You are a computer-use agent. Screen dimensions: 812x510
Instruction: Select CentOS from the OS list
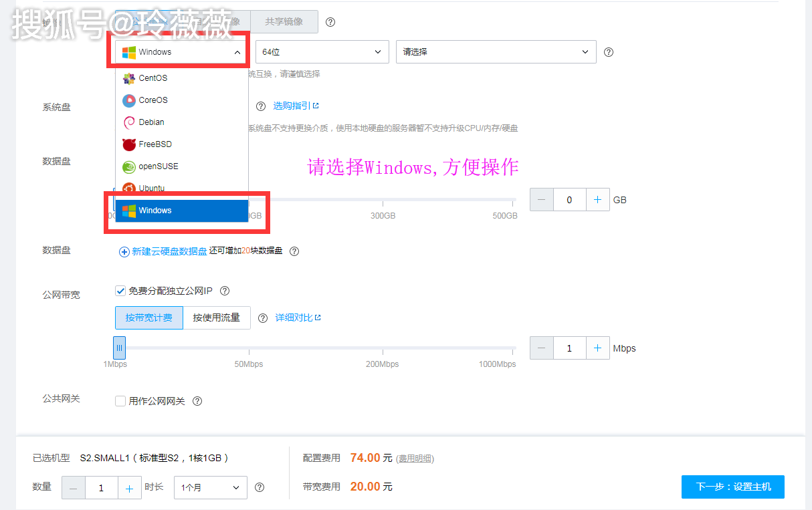coord(151,78)
